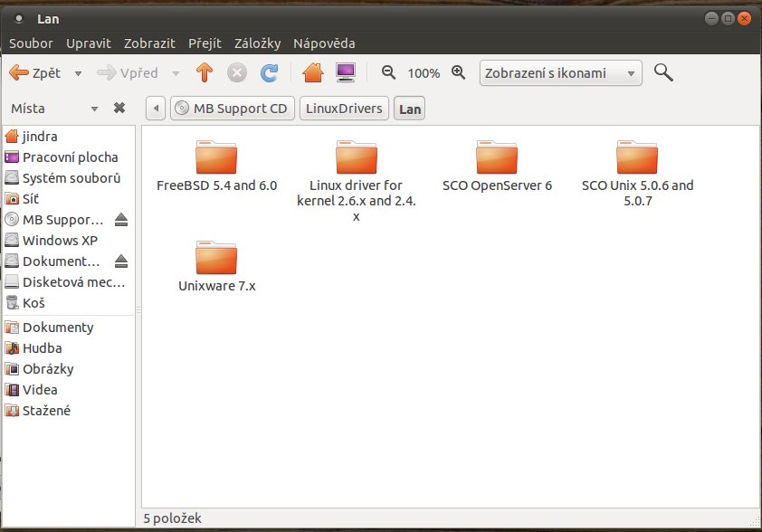762x532 pixels.
Task: Open Síť in sidebar
Action: click(x=69, y=199)
